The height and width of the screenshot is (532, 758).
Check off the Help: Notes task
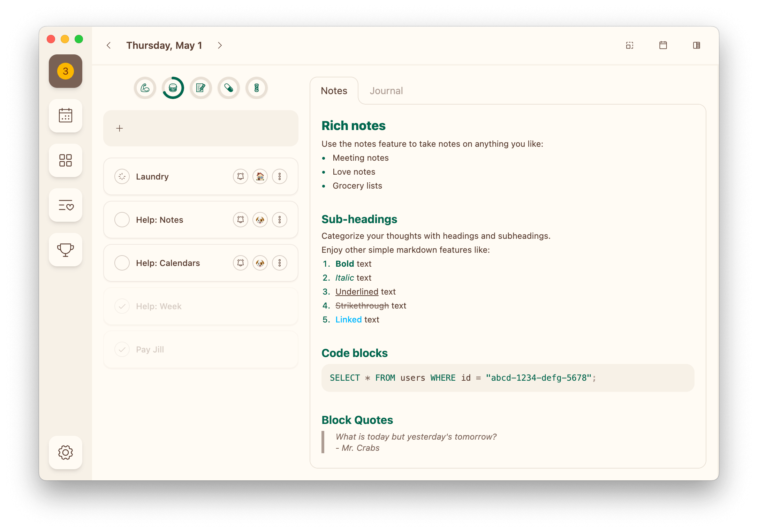point(122,220)
